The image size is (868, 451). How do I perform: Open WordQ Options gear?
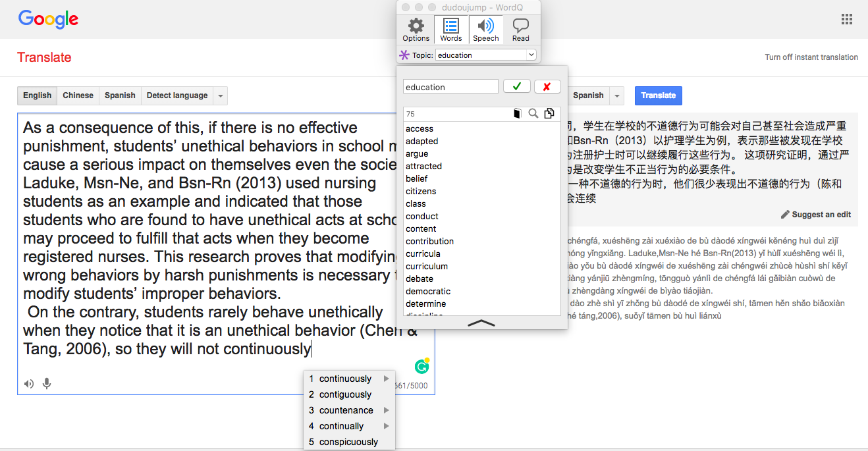[x=416, y=30]
